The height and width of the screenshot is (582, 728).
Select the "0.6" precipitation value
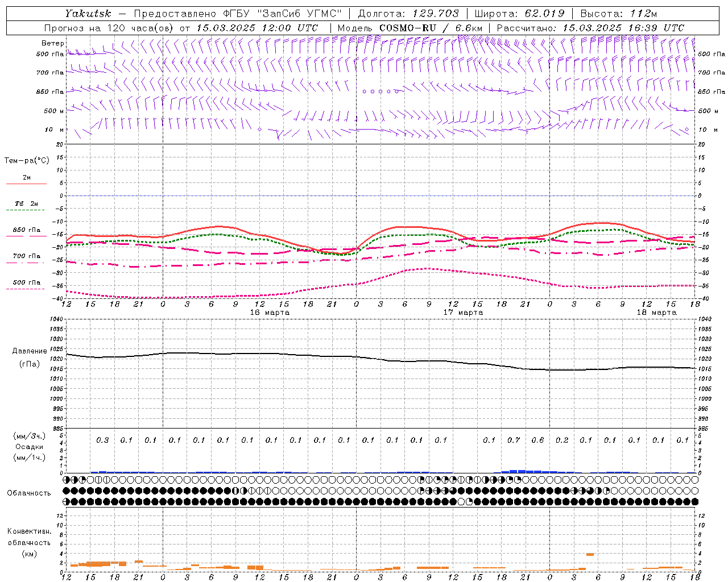coord(537,440)
